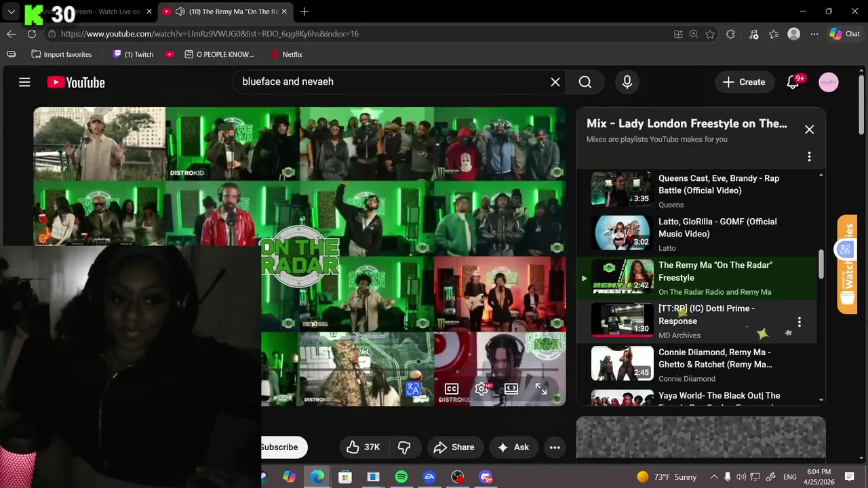Open the media control music icon

tap(753, 34)
